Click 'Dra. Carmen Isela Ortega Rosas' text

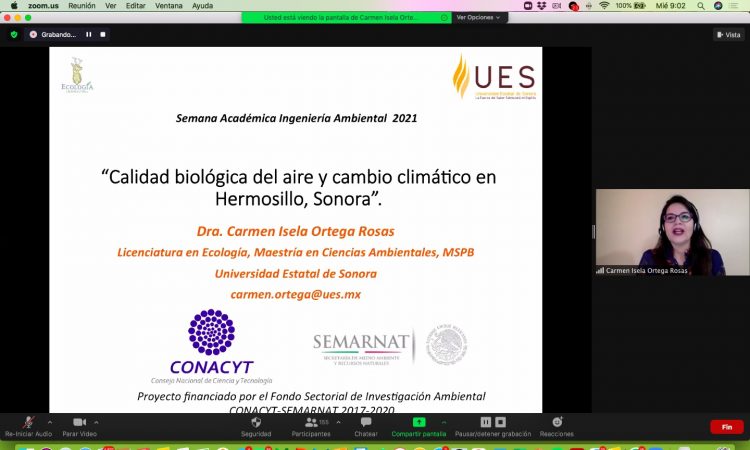(x=296, y=231)
